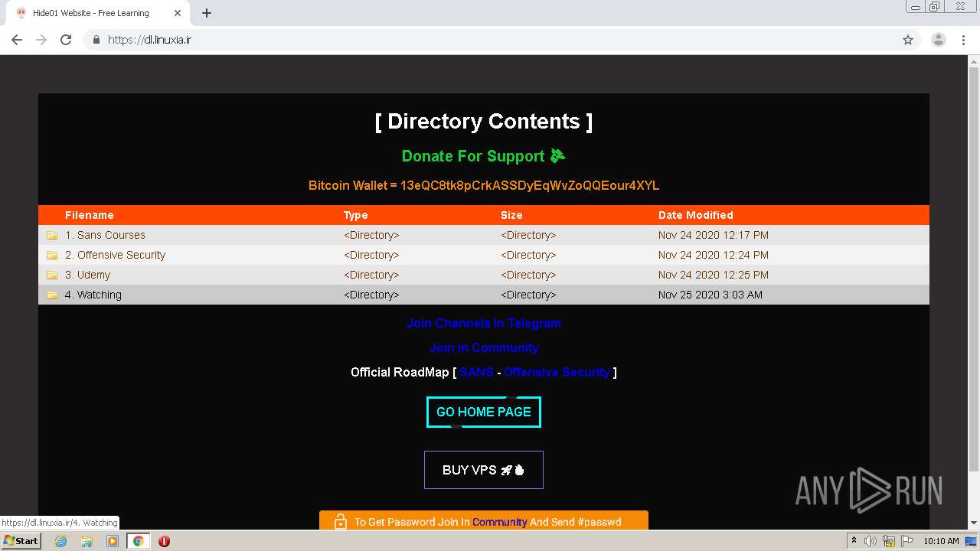This screenshot has height=551, width=980.
Task: Click 'Nov 24 2020 12:24 PM' date cell
Action: click(x=713, y=255)
